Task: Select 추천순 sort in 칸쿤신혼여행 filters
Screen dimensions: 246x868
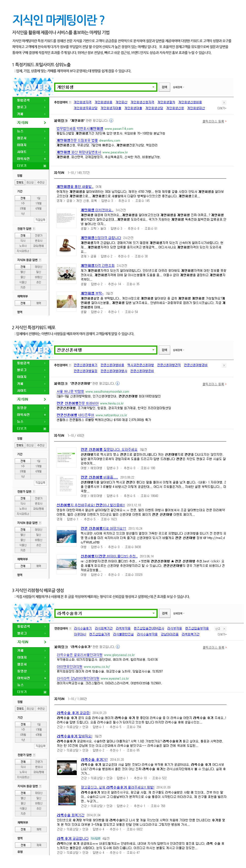Action: tap(41, 445)
